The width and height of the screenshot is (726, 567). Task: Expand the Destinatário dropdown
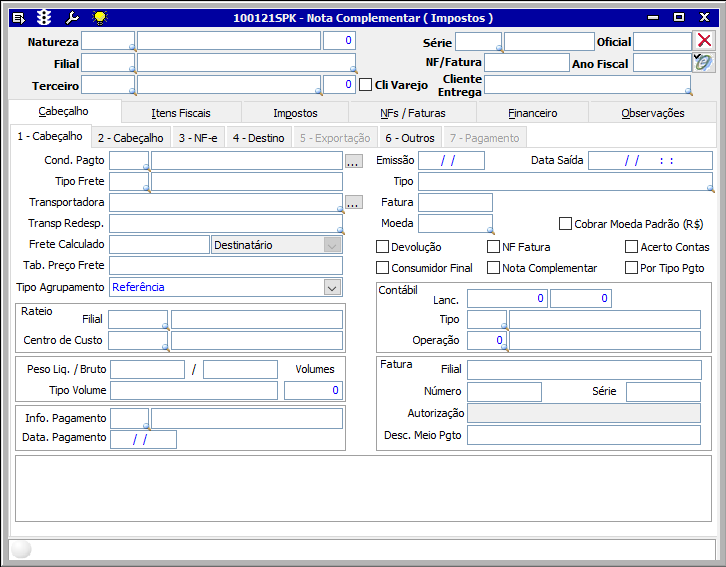(332, 245)
